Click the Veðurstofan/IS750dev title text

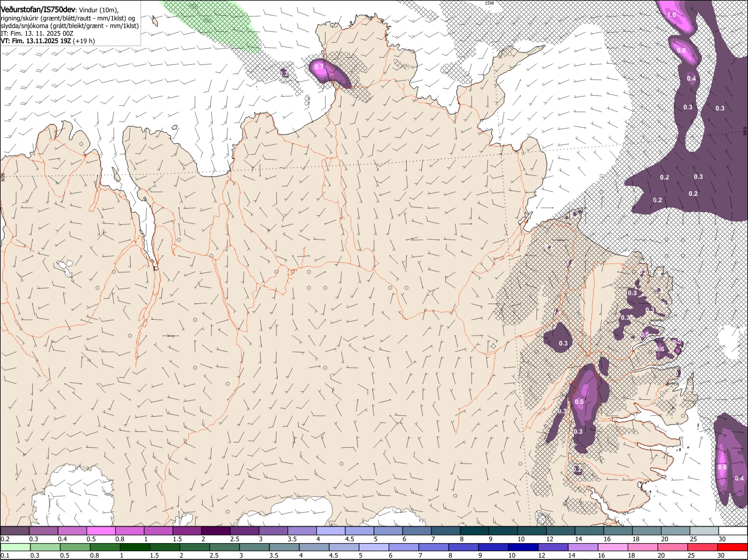coord(38,9)
